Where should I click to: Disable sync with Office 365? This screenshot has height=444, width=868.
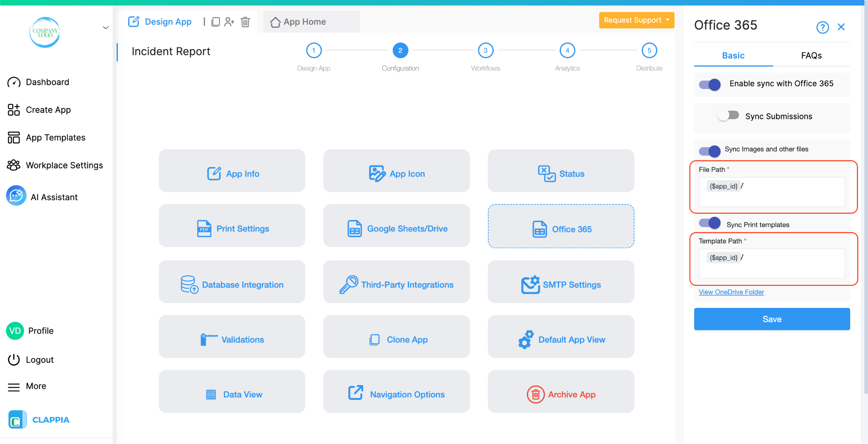coord(709,84)
